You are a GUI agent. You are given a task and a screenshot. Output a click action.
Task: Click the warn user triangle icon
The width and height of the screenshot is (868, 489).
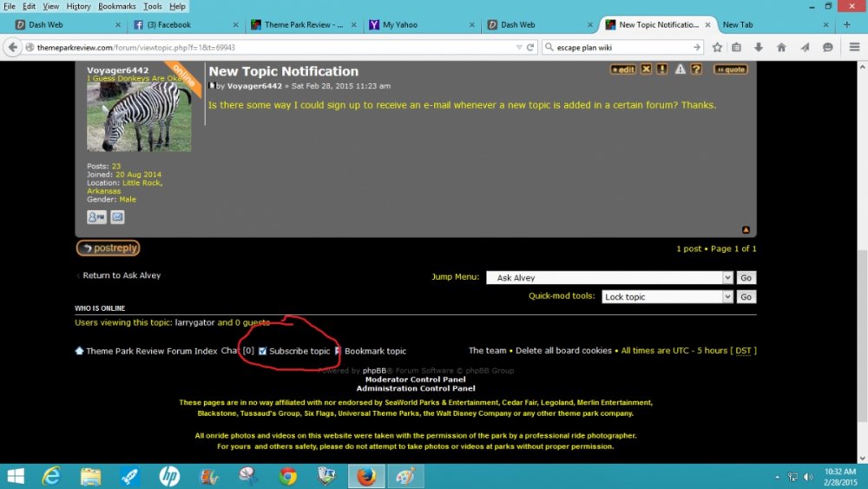click(681, 69)
